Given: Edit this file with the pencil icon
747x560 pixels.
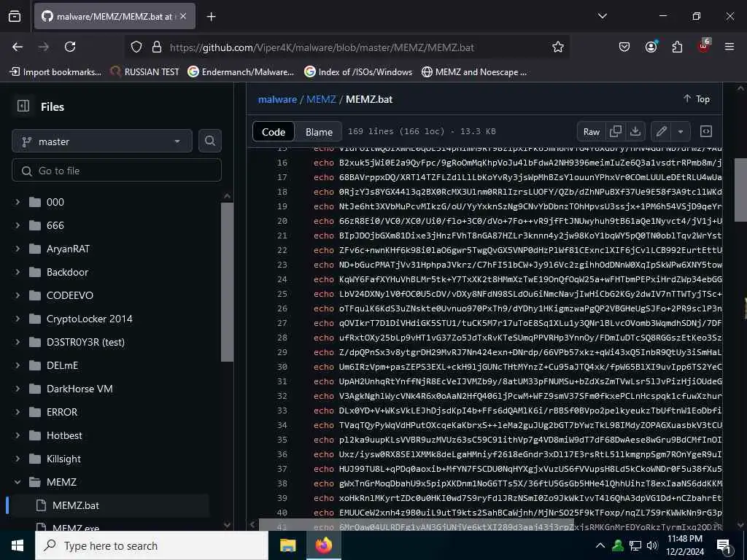Looking at the screenshot, I should tap(661, 131).
